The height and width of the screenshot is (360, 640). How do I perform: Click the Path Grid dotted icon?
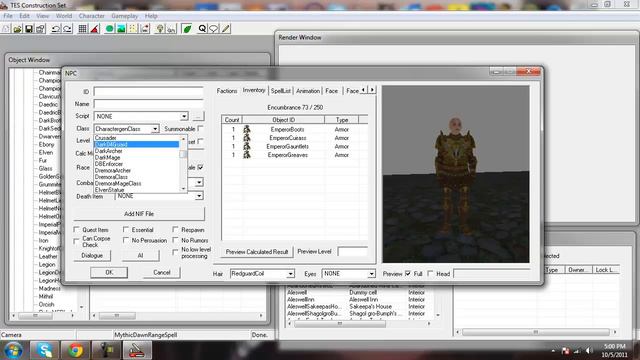point(133,29)
